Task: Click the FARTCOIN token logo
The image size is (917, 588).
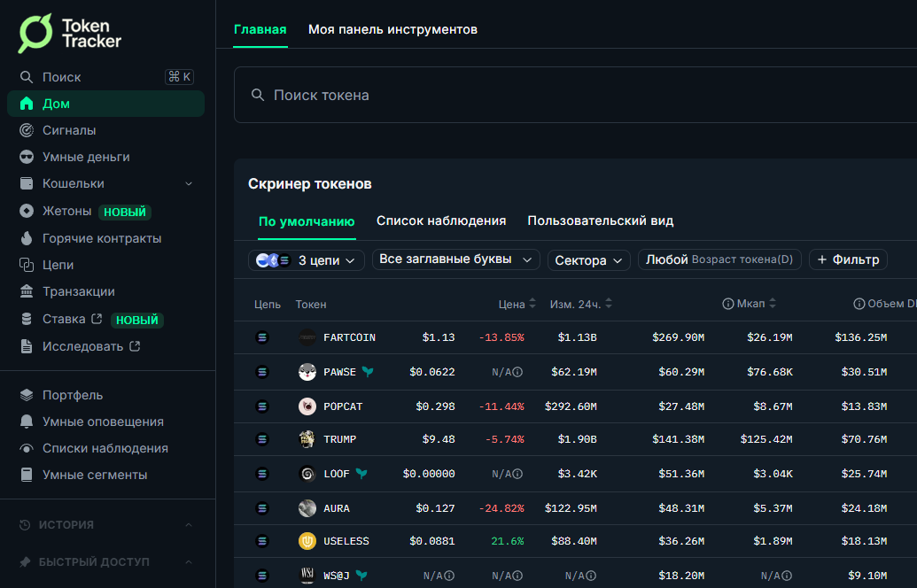Action: (x=307, y=337)
